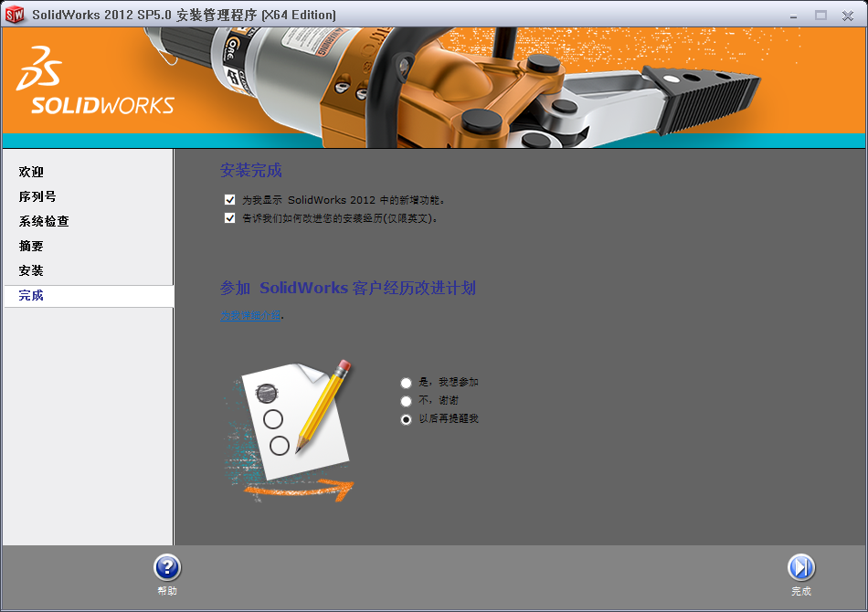Click the SolidWorks SW title bar icon
Screen dimensions: 868x612
tap(15, 15)
